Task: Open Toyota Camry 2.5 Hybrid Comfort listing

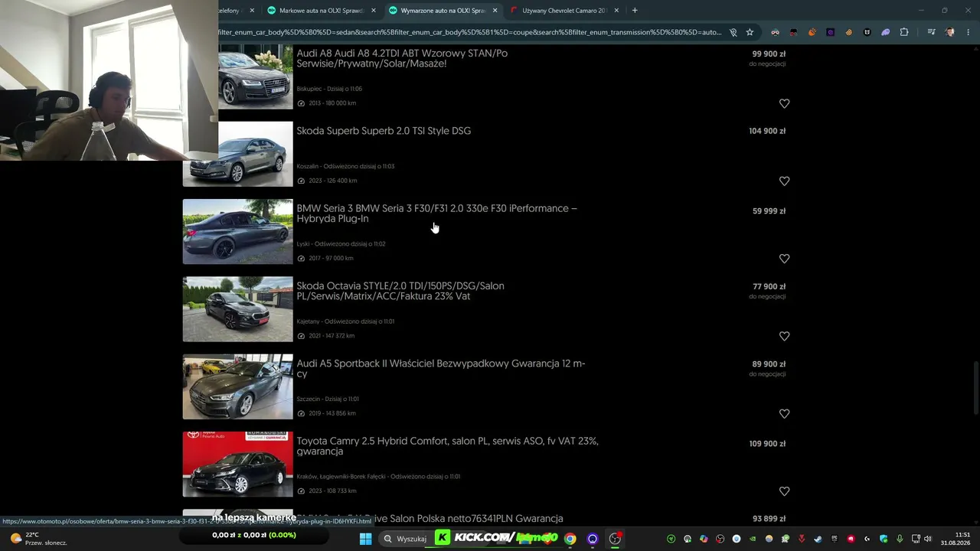Action: click(x=447, y=446)
